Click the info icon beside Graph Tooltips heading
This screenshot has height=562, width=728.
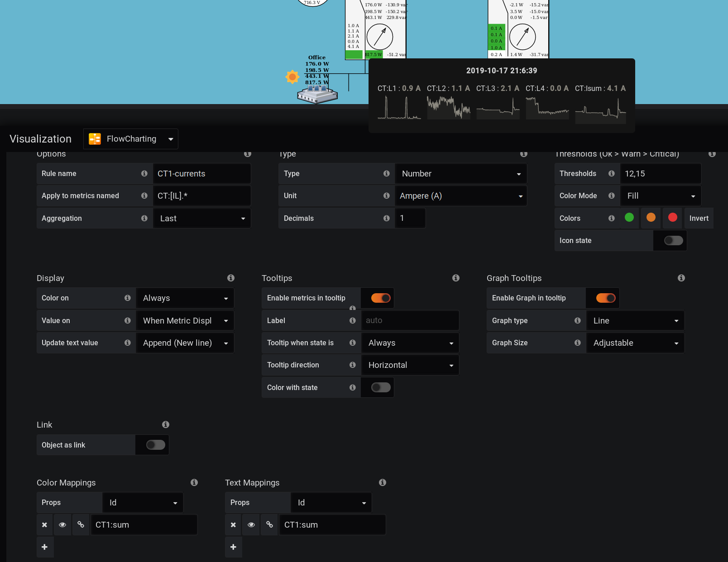tap(681, 278)
